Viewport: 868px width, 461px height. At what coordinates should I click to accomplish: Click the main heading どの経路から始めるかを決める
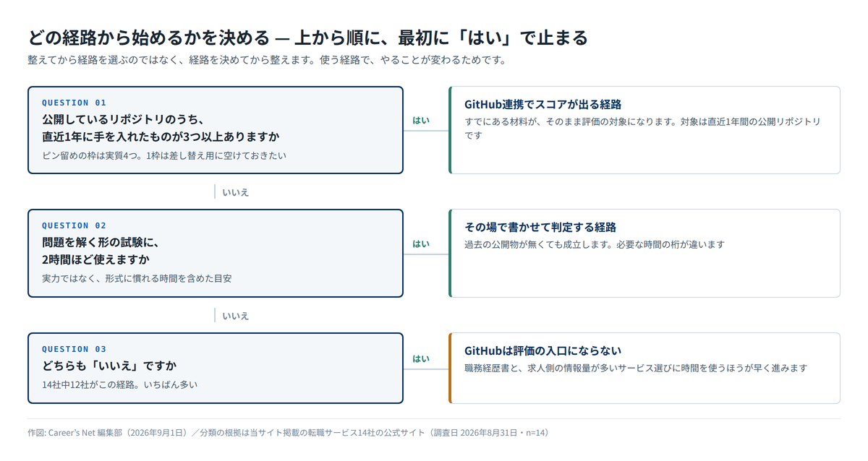[x=148, y=37]
